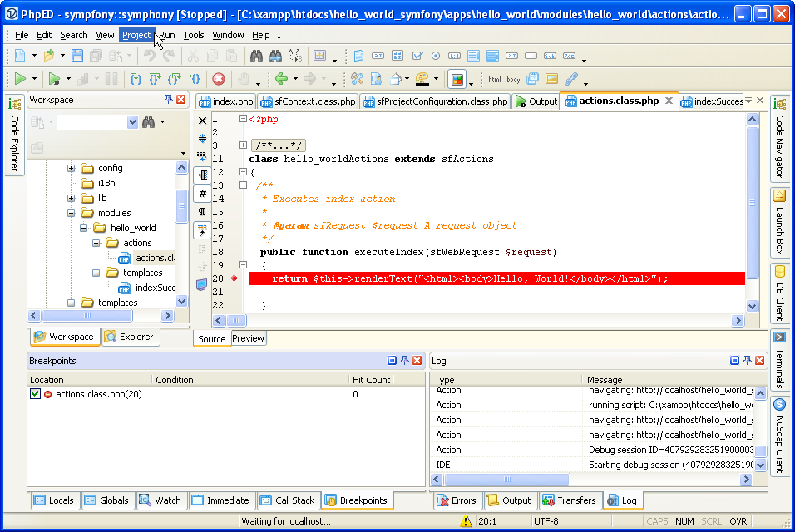795x532 pixels.
Task: Open the Project menu
Action: click(x=136, y=35)
